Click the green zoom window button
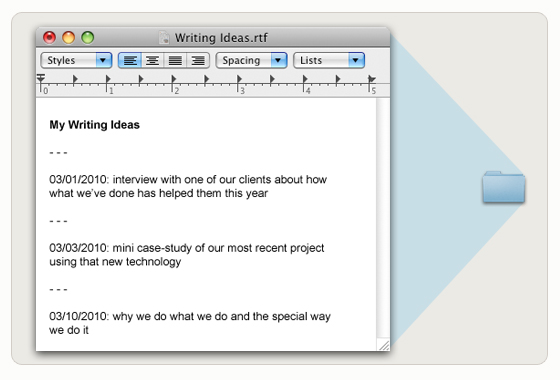This screenshot has height=380, width=560. 88,38
